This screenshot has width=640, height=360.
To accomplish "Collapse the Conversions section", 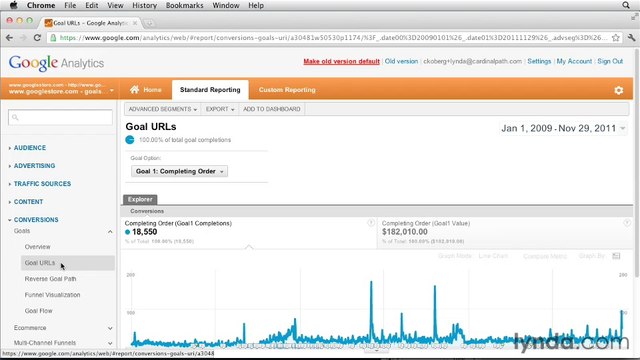I will coord(36,220).
